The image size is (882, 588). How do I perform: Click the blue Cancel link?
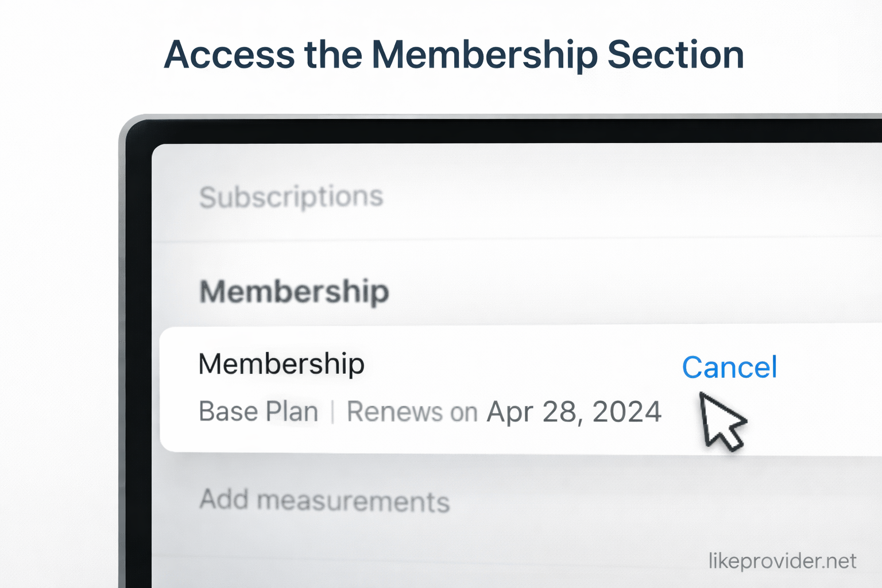(x=729, y=367)
